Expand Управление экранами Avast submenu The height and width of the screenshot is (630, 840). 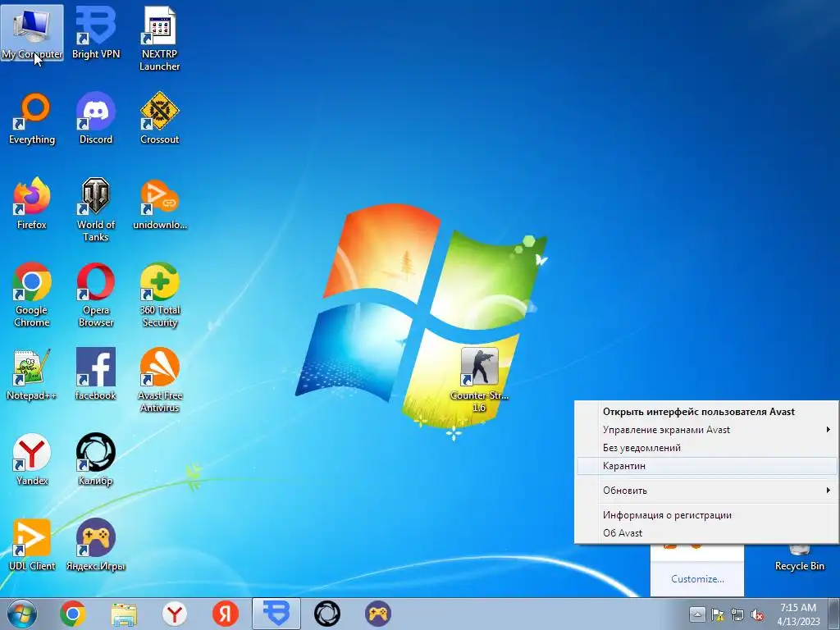[x=706, y=430]
